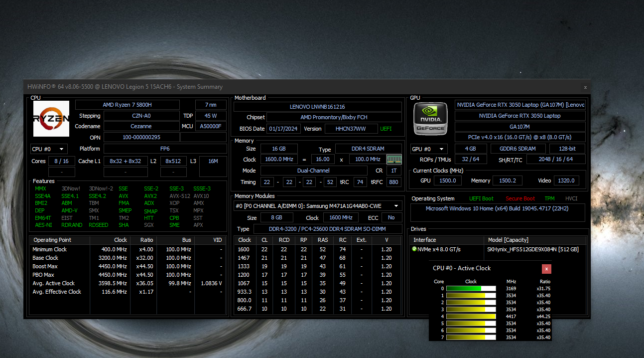Click the UEFI label next to BIOS version

(x=386, y=129)
